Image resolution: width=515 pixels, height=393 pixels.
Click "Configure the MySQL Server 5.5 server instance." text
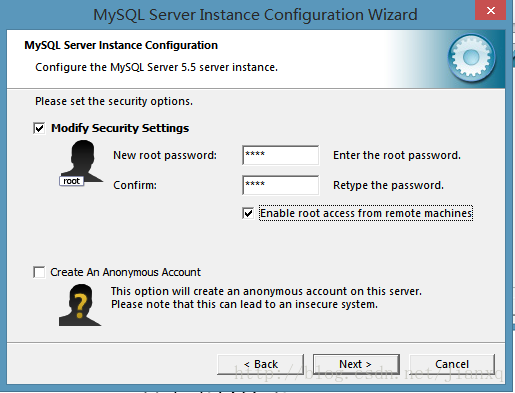click(156, 67)
